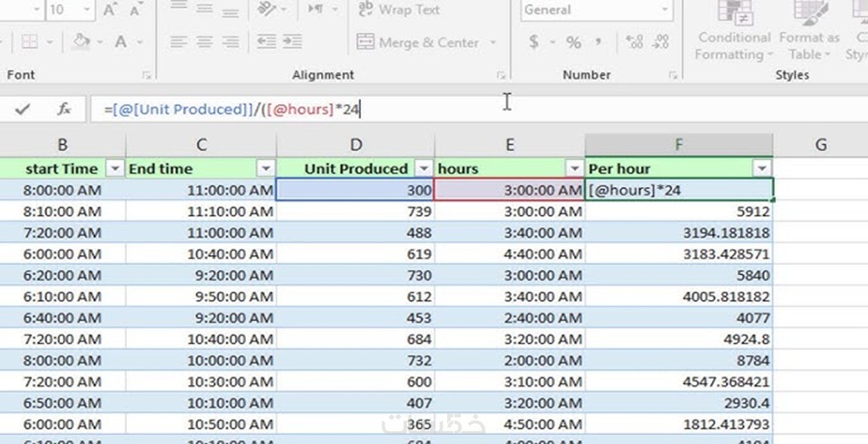Image resolution: width=868 pixels, height=444 pixels.
Task: Click the Decrease Indent icon
Action: [266, 42]
